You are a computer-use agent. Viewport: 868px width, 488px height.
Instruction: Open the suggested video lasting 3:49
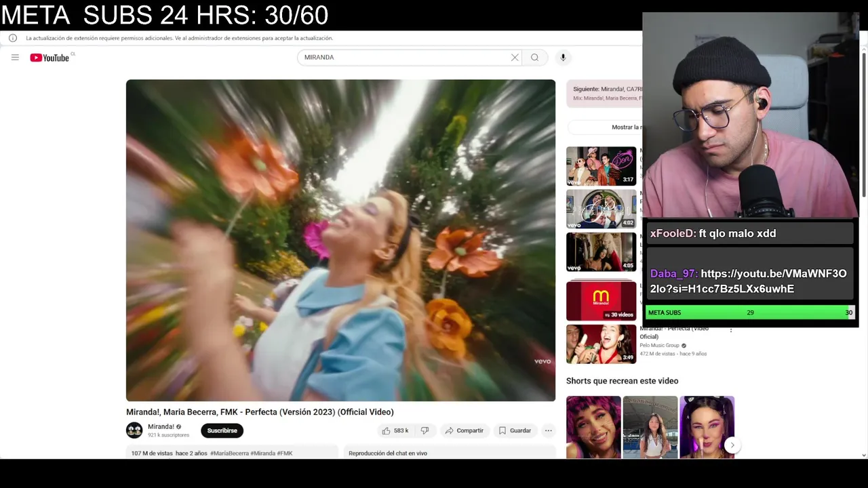click(x=601, y=344)
